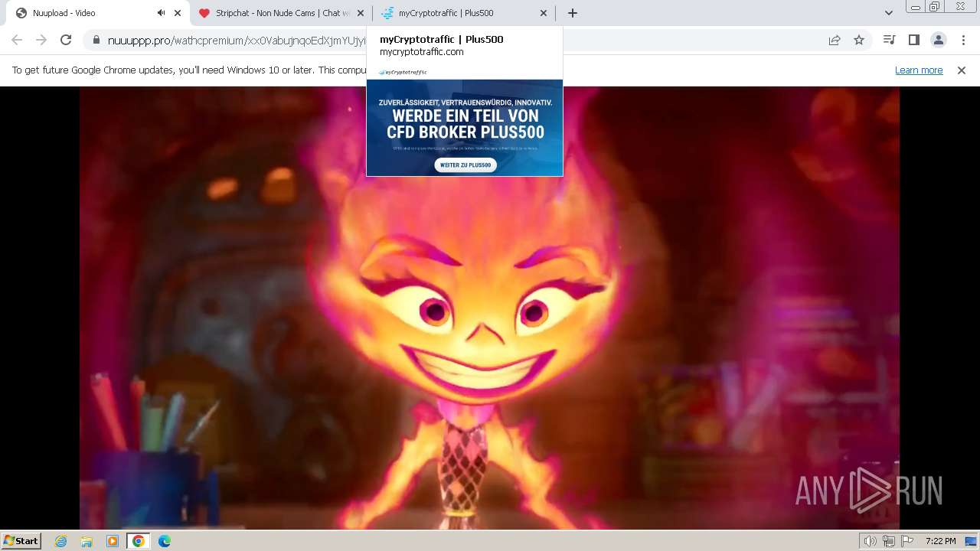Open the Windows Start menu

click(21, 540)
